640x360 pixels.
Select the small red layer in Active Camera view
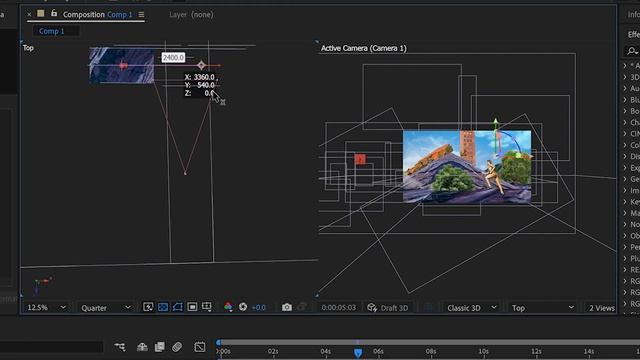tap(360, 159)
